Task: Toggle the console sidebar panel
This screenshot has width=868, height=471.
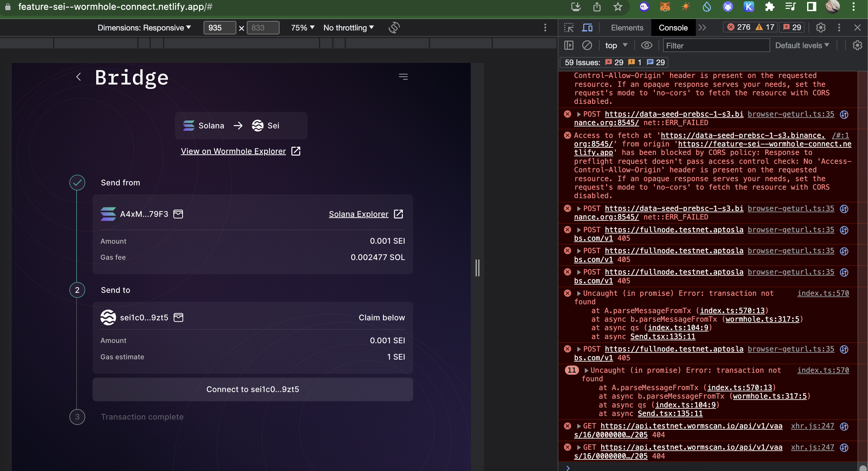Action: point(569,45)
